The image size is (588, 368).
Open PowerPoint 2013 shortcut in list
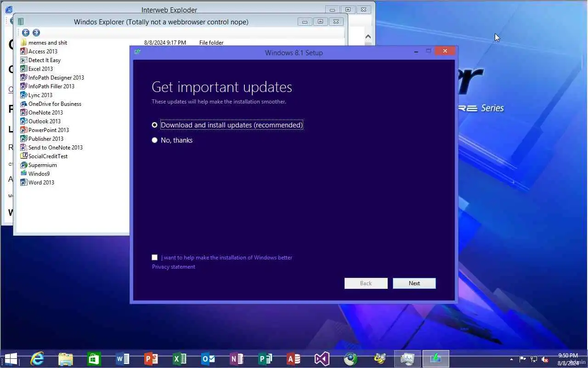tap(45, 130)
